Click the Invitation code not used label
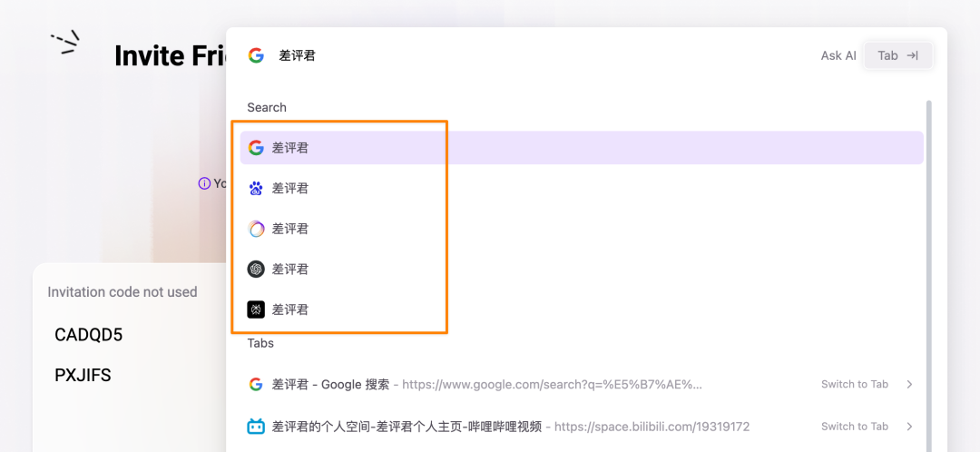 click(122, 292)
